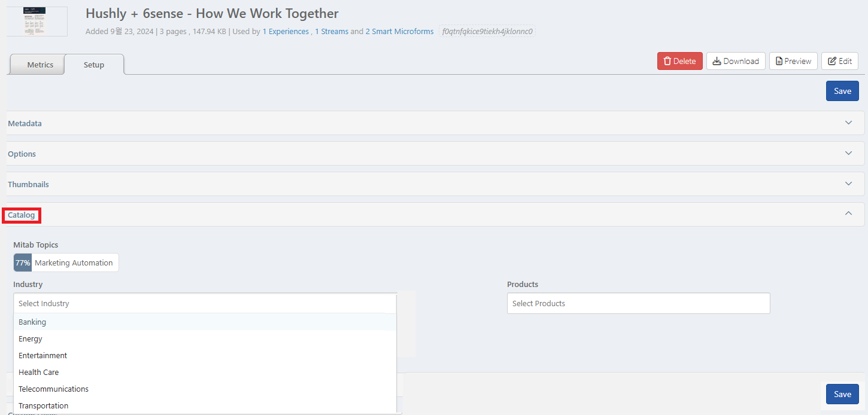Image resolution: width=868 pixels, height=415 pixels.
Task: Open the 1 Streams link
Action: pyautogui.click(x=332, y=32)
